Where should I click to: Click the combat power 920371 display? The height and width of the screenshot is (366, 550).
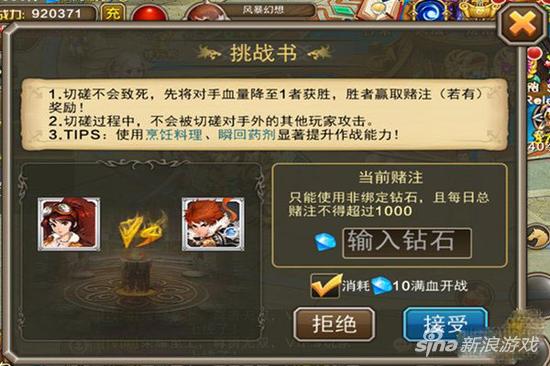pyautogui.click(x=47, y=13)
